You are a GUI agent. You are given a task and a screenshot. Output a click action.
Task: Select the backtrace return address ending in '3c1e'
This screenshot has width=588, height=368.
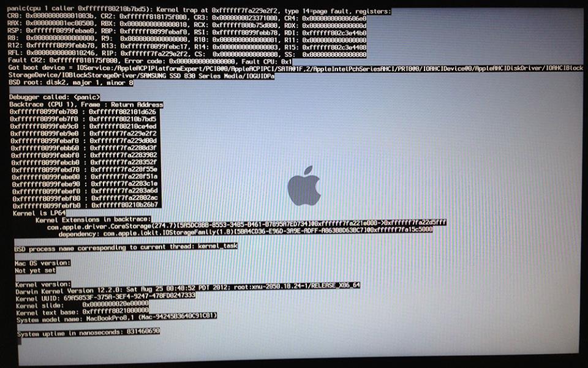click(124, 184)
